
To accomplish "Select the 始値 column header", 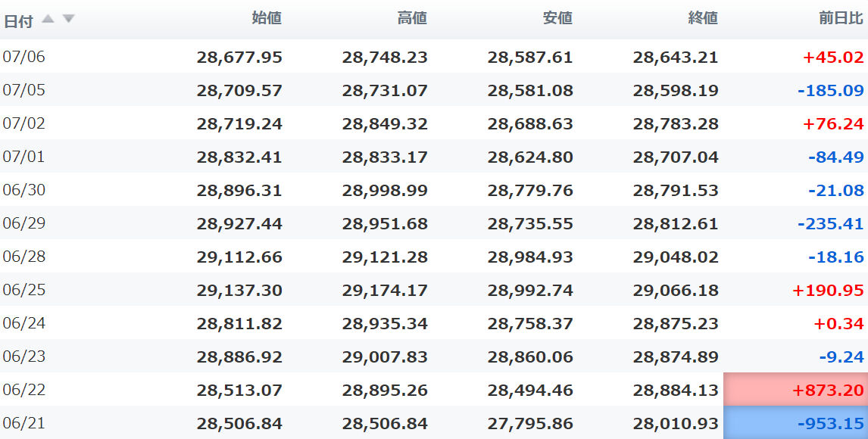I will point(267,18).
